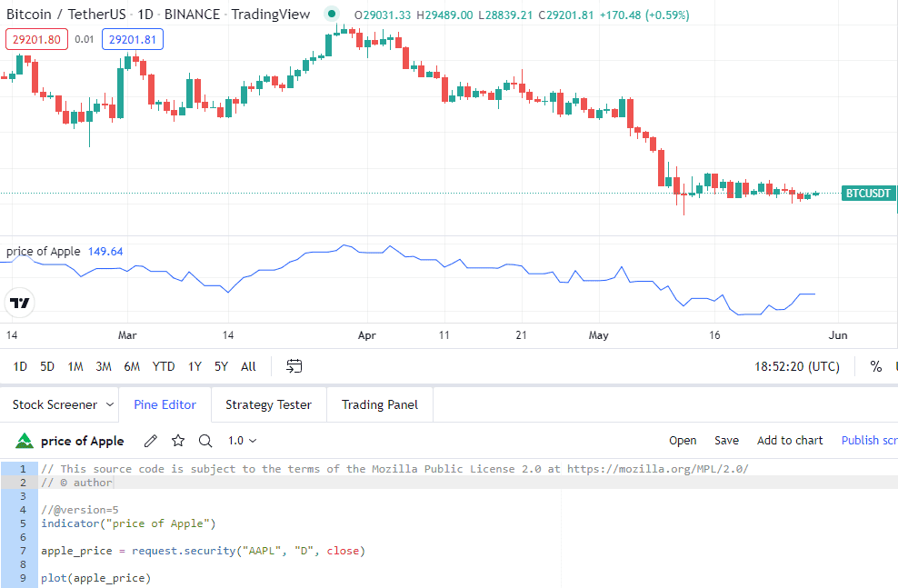
Task: Open the go-to-date calendar icon
Action: (294, 366)
